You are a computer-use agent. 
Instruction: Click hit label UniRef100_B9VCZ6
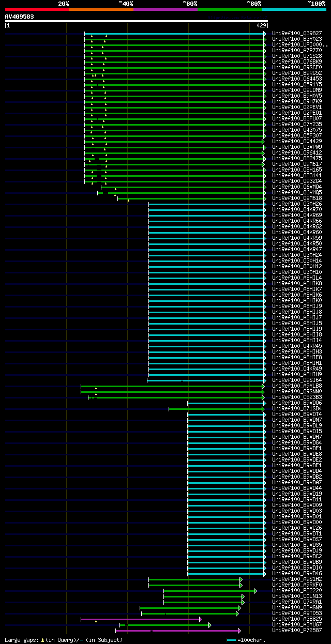tap(297, 528)
